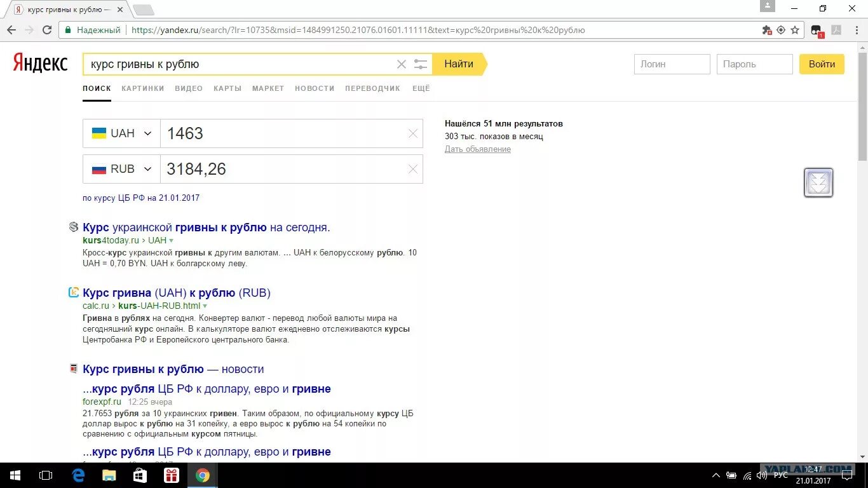Expand kurs4today.ru result options arrow
This screenshot has width=868, height=488.
[172, 241]
